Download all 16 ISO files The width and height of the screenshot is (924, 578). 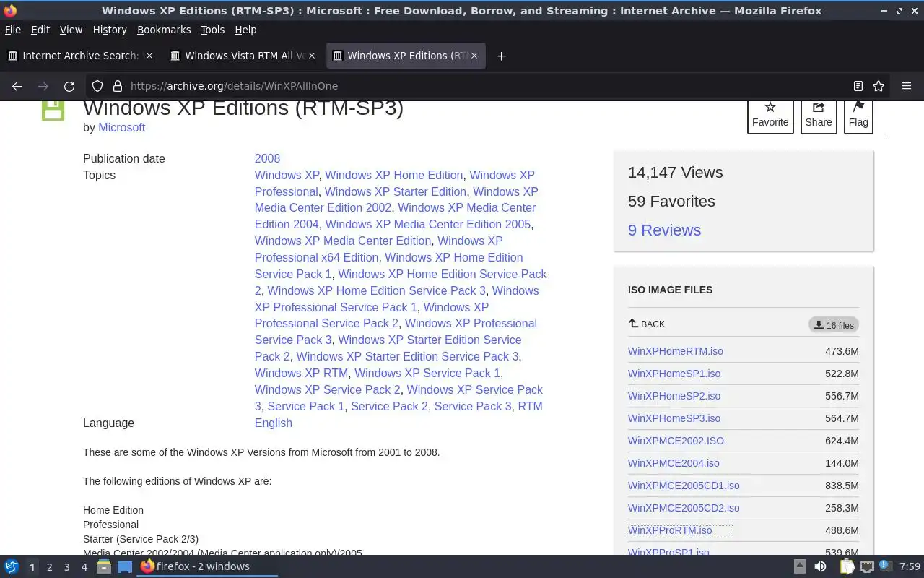tap(834, 325)
